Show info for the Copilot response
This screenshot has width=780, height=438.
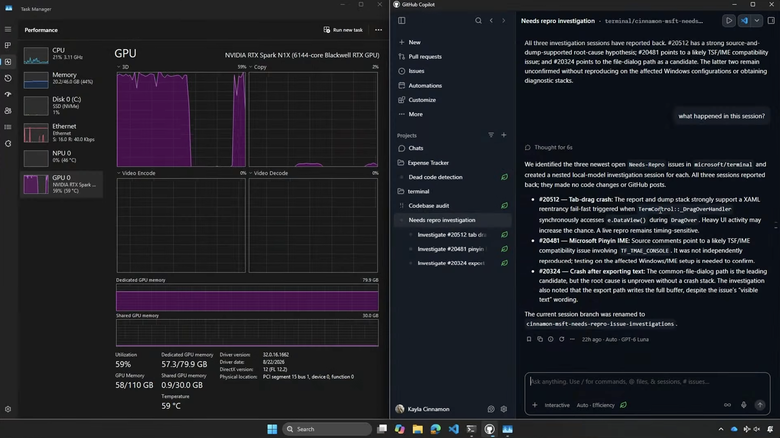(x=551, y=339)
